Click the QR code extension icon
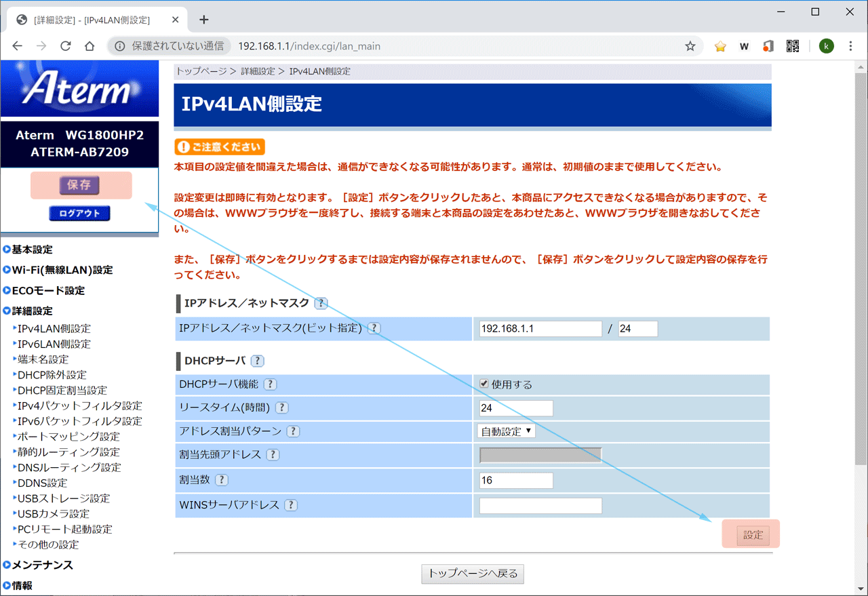This screenshot has width=868, height=596. tap(792, 46)
